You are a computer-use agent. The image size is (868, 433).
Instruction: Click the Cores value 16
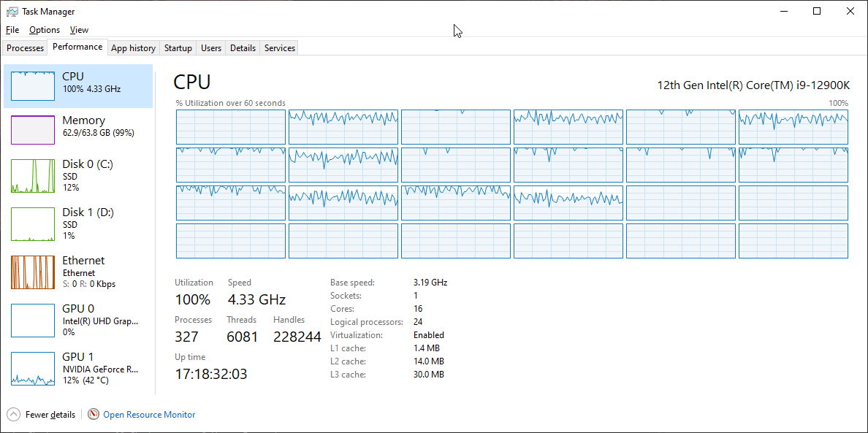[x=418, y=309]
